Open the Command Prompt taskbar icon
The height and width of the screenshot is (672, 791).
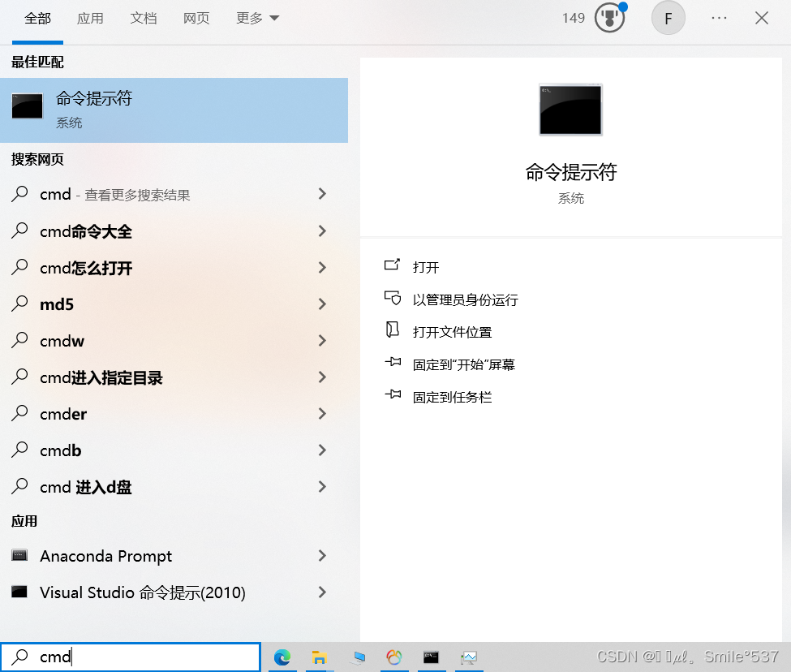(x=432, y=657)
